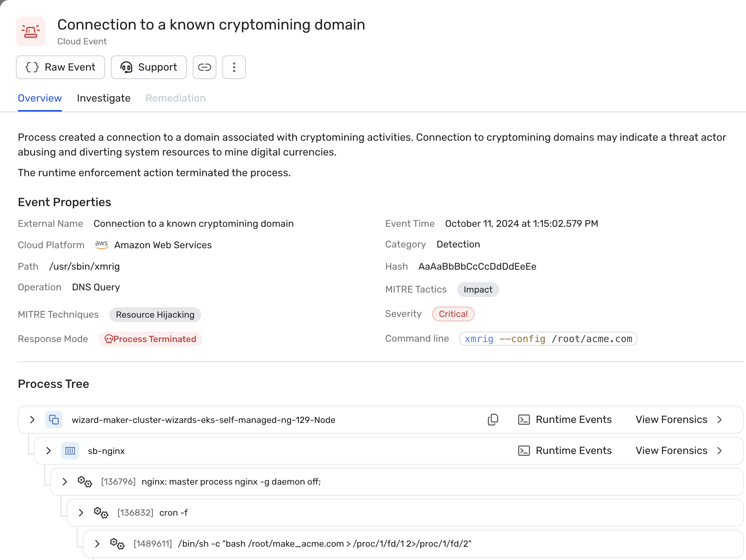
Task: Open the Remediation tab
Action: (175, 98)
